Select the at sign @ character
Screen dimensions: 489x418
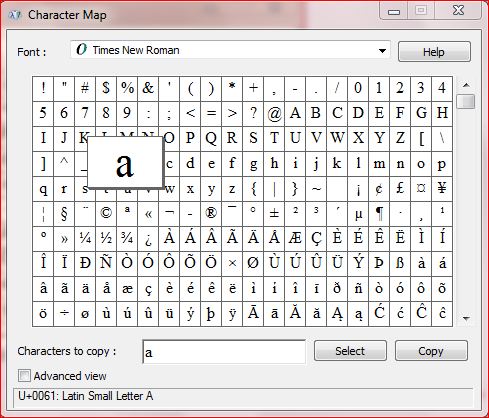click(x=274, y=113)
